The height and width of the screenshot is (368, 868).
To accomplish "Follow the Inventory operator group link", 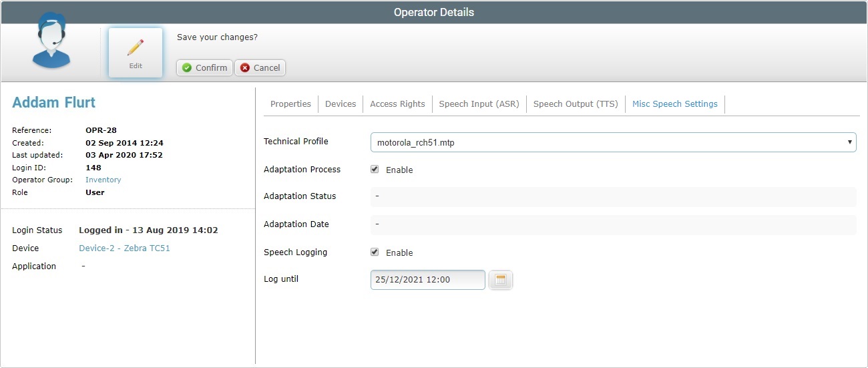I will pyautogui.click(x=103, y=180).
